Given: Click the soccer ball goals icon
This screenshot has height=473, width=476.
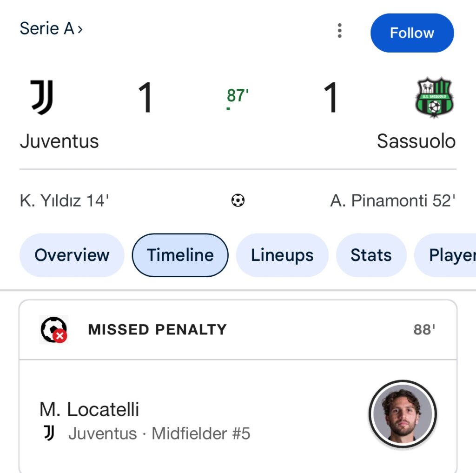Looking at the screenshot, I should click(x=238, y=201).
